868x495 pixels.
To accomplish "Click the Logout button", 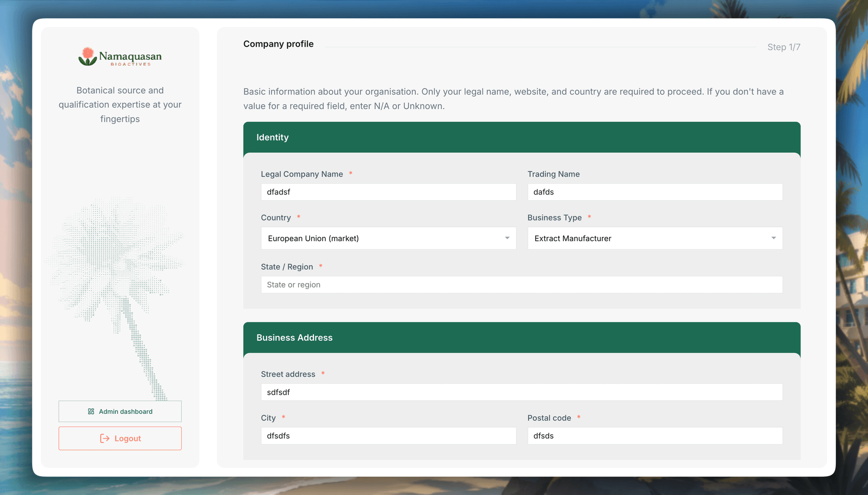I will point(120,439).
